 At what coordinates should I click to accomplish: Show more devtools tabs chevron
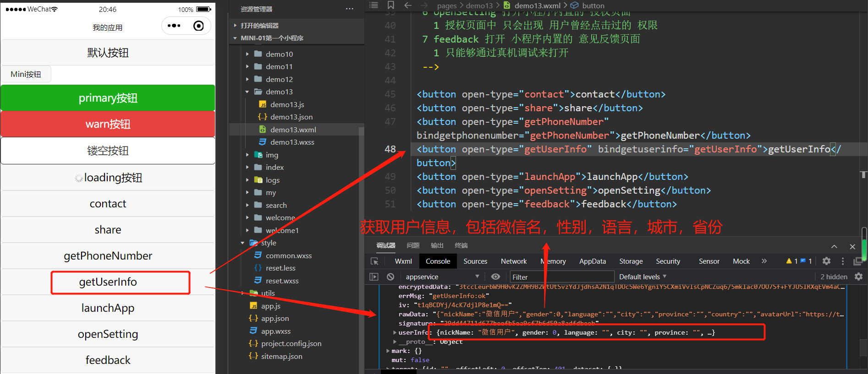click(x=764, y=261)
